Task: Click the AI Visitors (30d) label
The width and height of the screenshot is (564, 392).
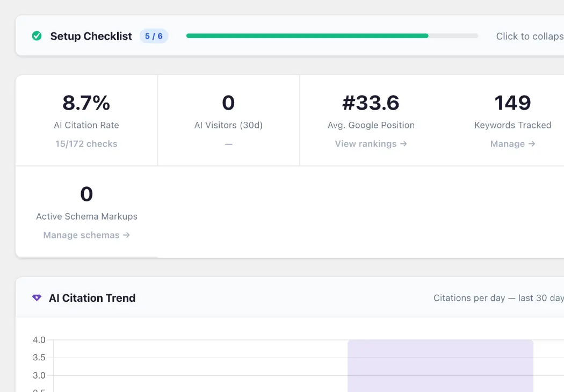Action: click(x=228, y=125)
